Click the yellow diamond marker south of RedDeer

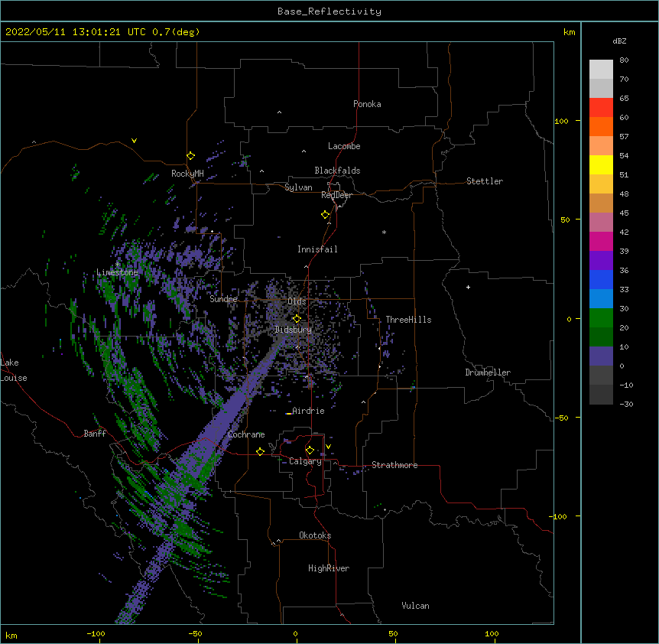tap(325, 215)
